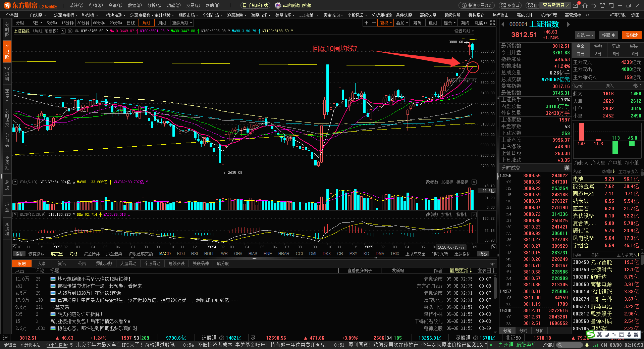Open the 叠加 overlay dropdown
This screenshot has width=644, height=349.
402,23
